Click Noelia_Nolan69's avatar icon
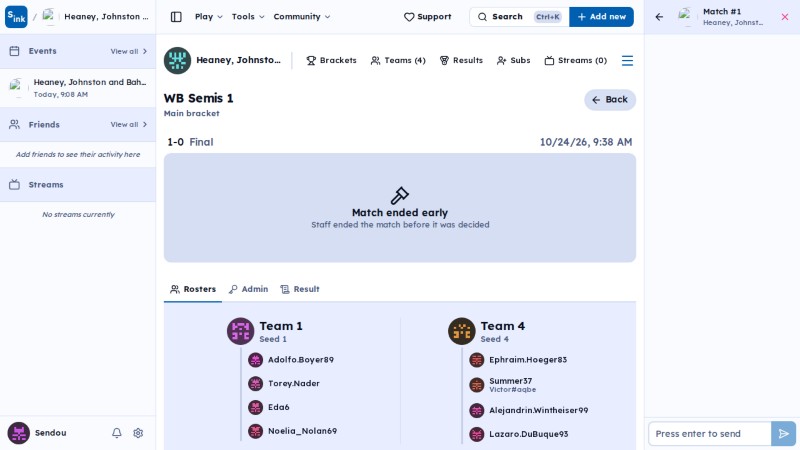This screenshot has height=450, width=800. click(255, 432)
